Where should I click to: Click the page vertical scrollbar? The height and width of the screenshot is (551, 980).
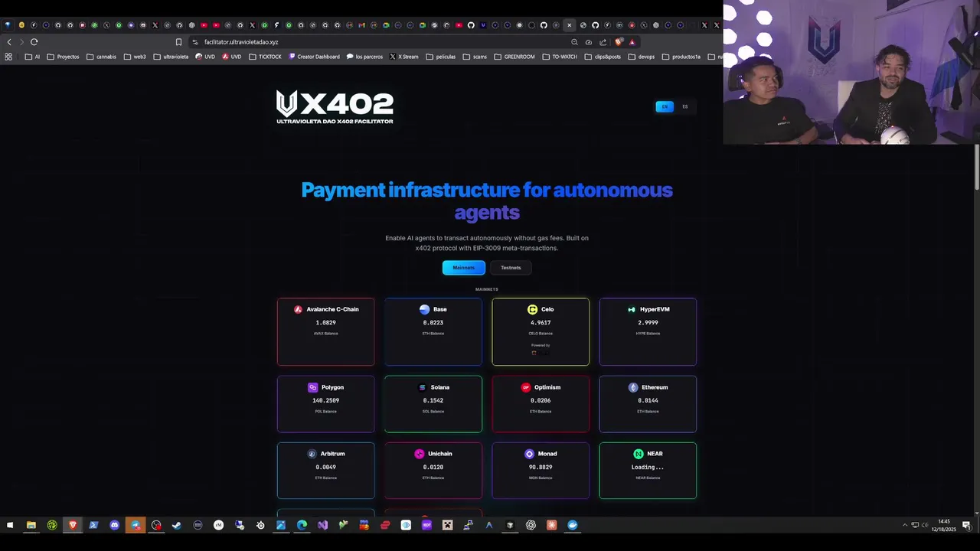(976, 167)
